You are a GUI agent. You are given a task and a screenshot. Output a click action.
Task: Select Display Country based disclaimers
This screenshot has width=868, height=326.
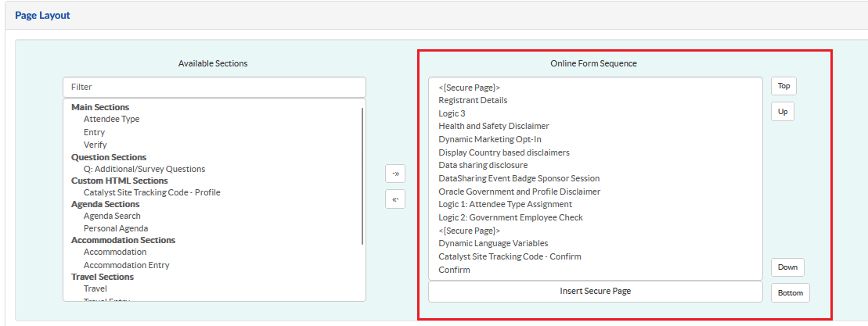504,152
